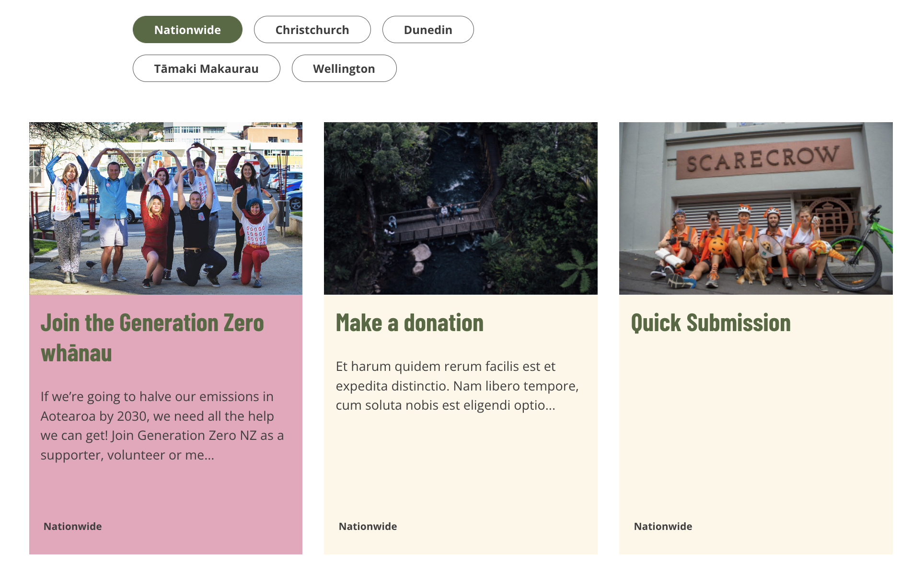
Task: Open the group photo card image
Action: pos(165,208)
